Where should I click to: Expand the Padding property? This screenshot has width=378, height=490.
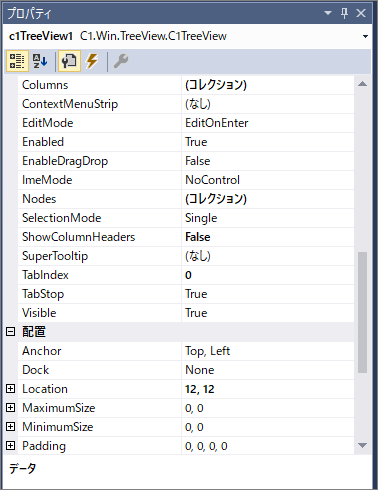tap(11, 446)
